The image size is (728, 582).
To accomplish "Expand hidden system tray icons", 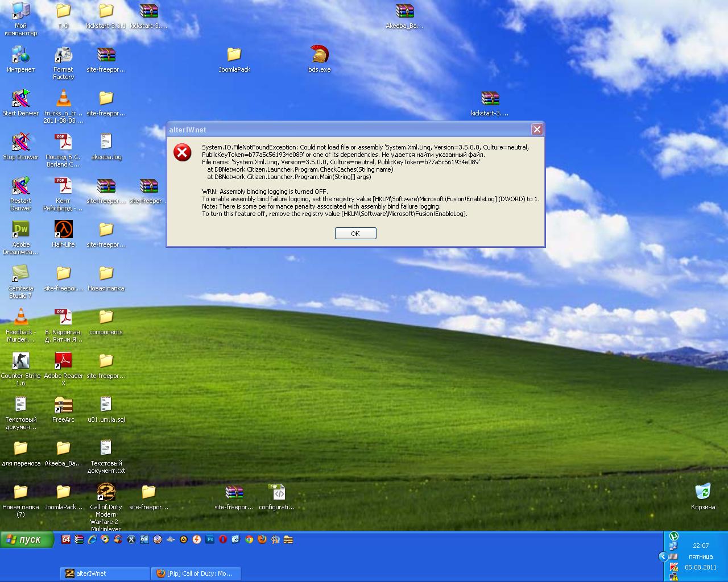I will coord(663,556).
